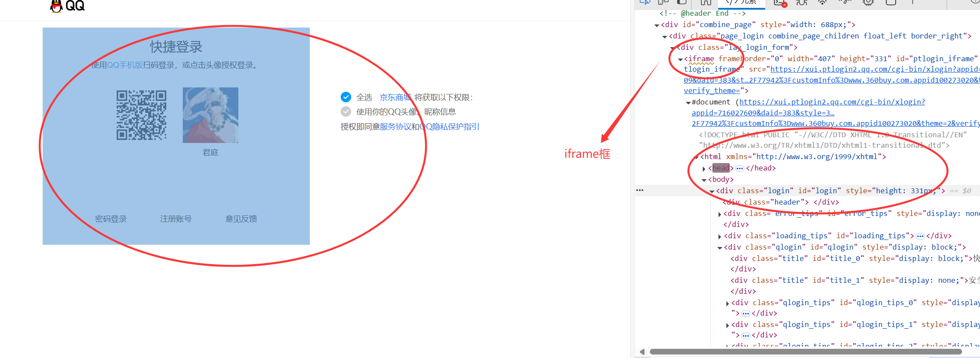Expand the qlogin_tips_1 div

(x=727, y=325)
